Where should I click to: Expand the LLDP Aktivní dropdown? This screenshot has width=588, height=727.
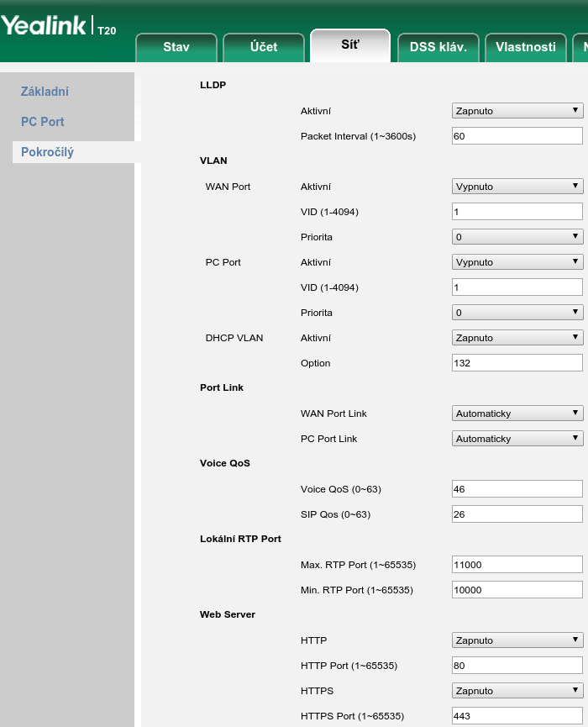(x=517, y=111)
